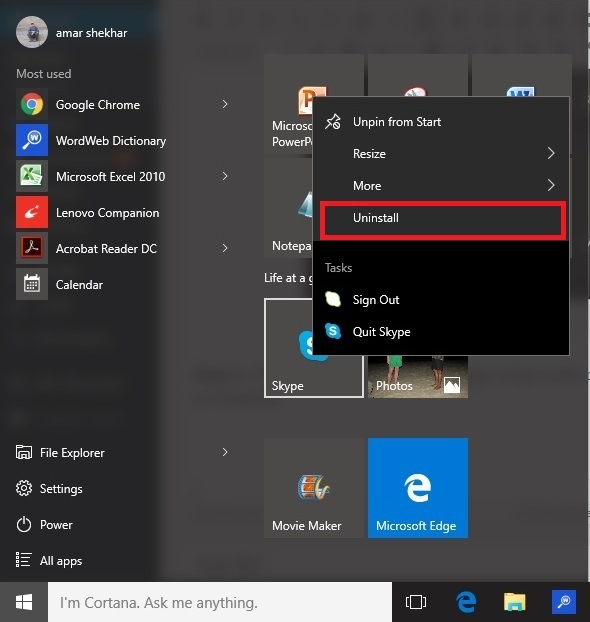590x622 pixels.
Task: Launch the WordWeb Dictionary icon
Action: coord(32,140)
